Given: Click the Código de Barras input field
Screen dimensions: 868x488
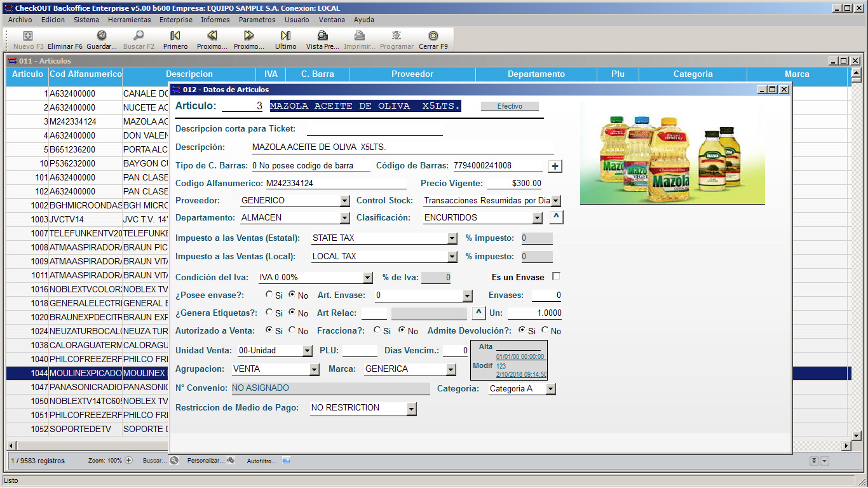Looking at the screenshot, I should [x=498, y=166].
